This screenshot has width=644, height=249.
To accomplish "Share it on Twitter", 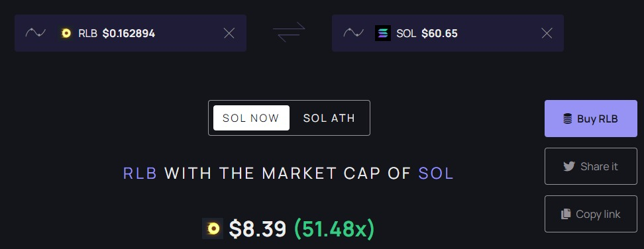I will (590, 166).
